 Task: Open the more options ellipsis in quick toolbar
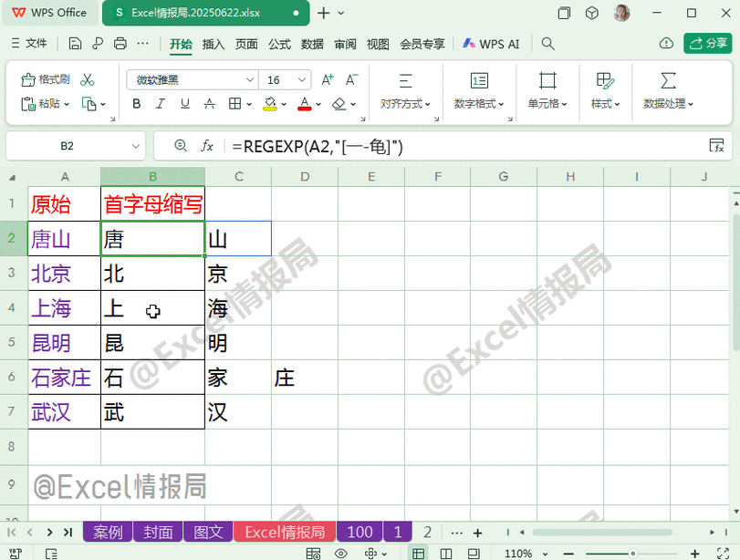pos(142,44)
